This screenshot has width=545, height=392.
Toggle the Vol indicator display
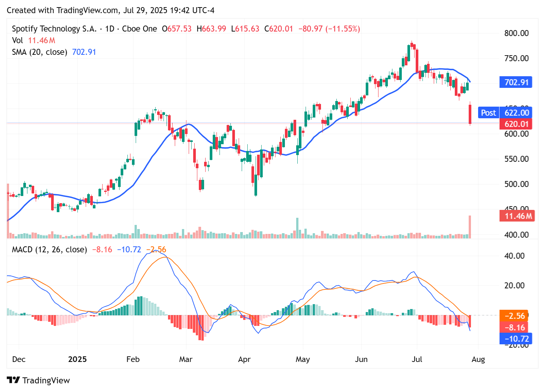click(17, 40)
